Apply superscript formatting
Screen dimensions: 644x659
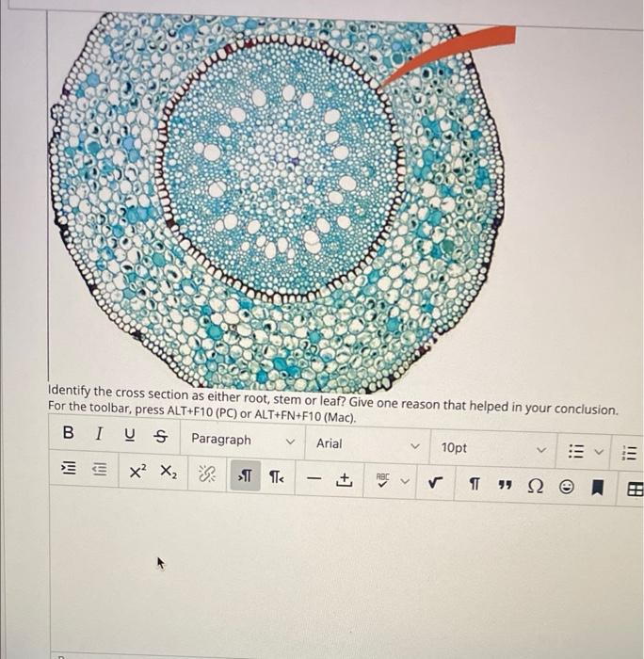[x=137, y=471]
